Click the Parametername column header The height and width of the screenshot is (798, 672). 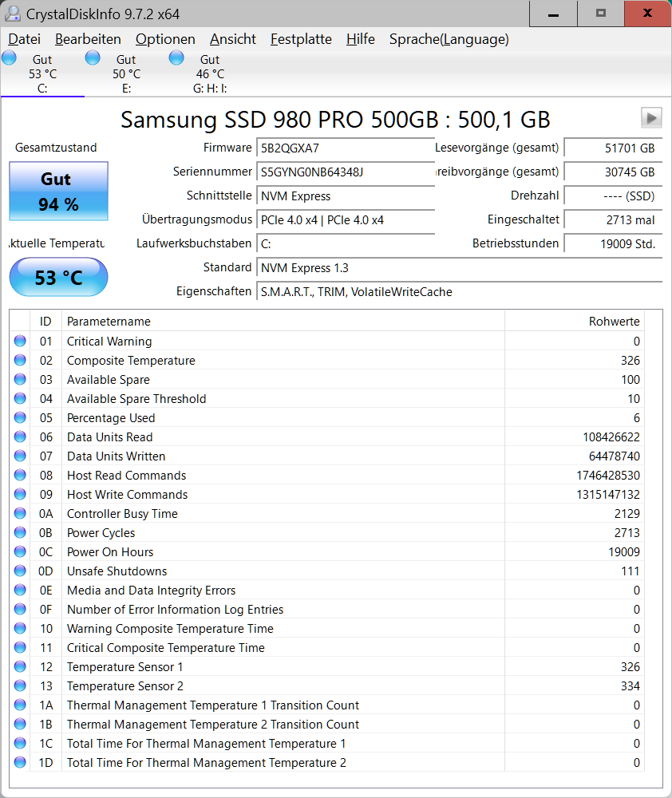click(x=283, y=321)
